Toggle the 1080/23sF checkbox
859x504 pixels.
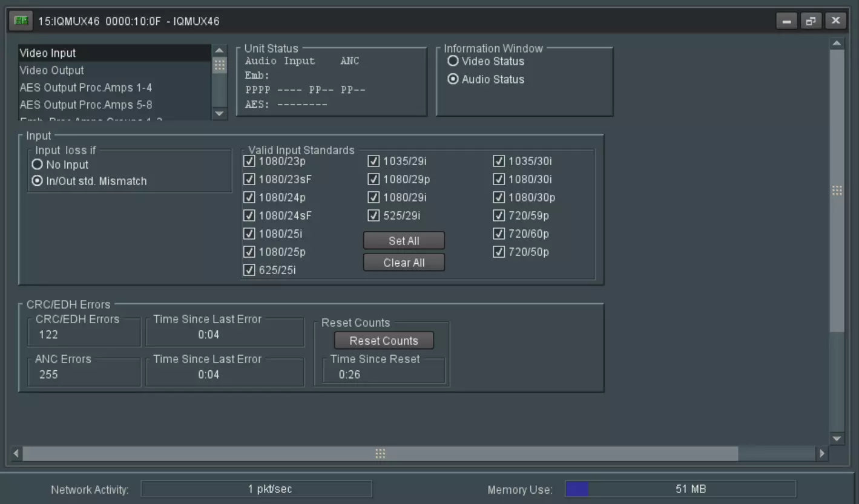pos(249,180)
